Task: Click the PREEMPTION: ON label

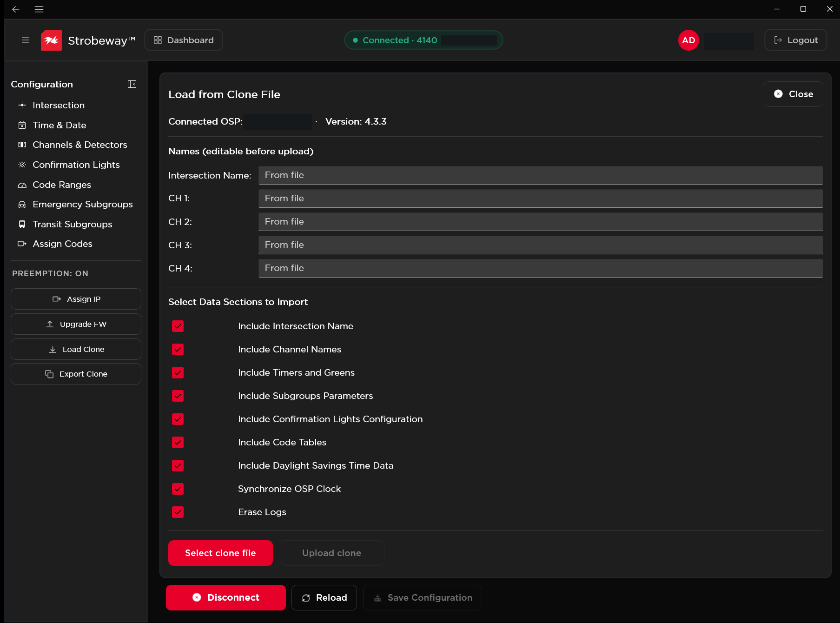Action: (x=50, y=273)
